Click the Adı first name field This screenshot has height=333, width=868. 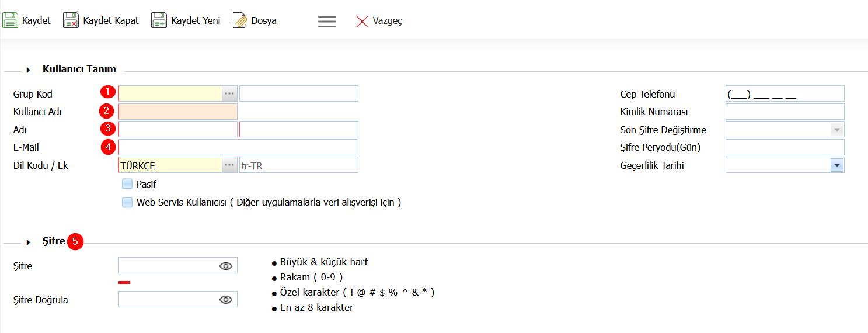click(x=178, y=129)
